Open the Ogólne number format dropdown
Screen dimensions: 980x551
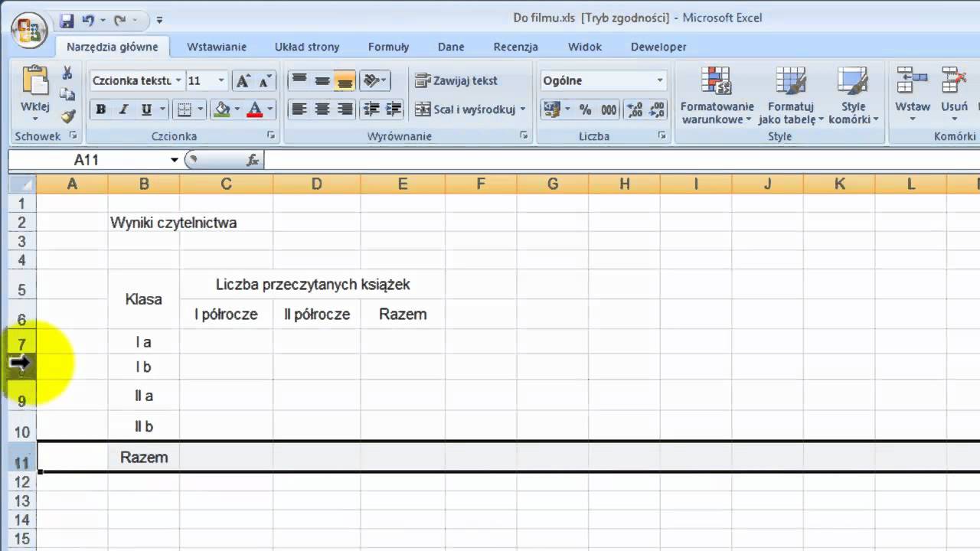pyautogui.click(x=660, y=80)
